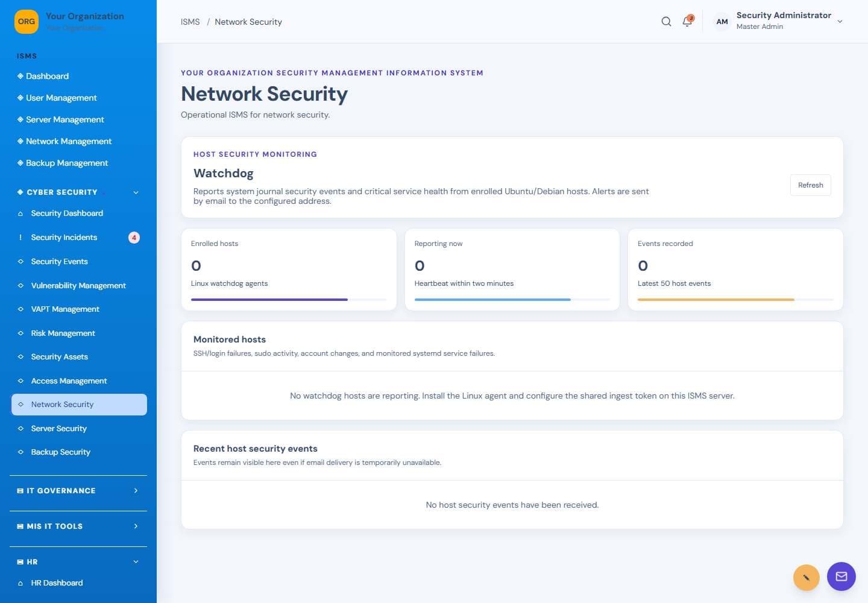Click the Security Incidents count badge 4
The height and width of the screenshot is (603, 868).
pyautogui.click(x=134, y=238)
